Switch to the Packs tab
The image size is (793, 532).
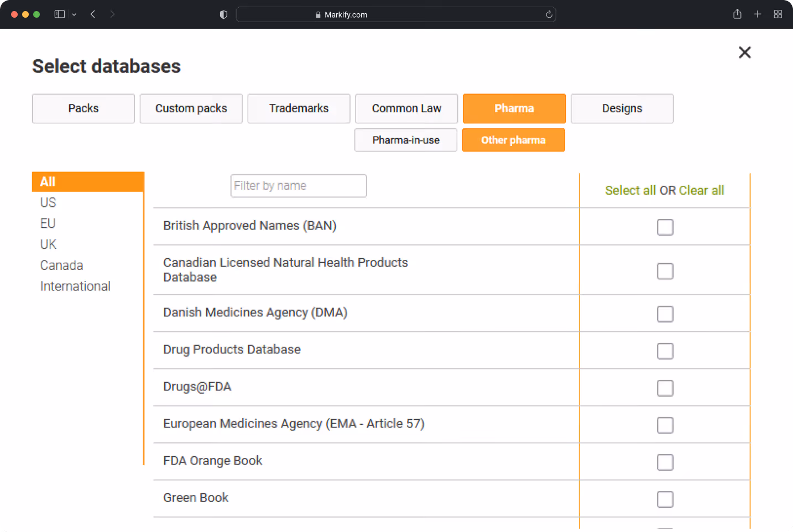(x=84, y=108)
